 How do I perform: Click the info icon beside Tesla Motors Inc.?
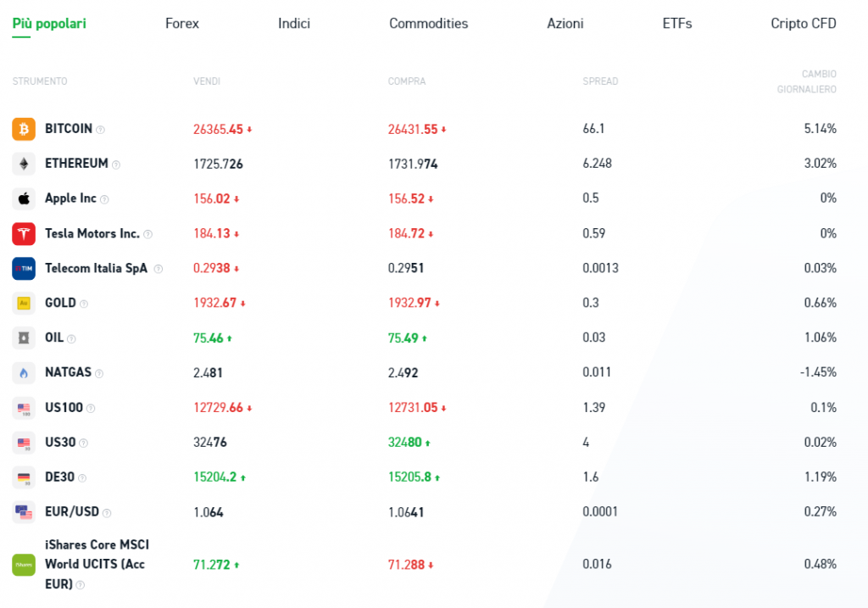pos(147,234)
